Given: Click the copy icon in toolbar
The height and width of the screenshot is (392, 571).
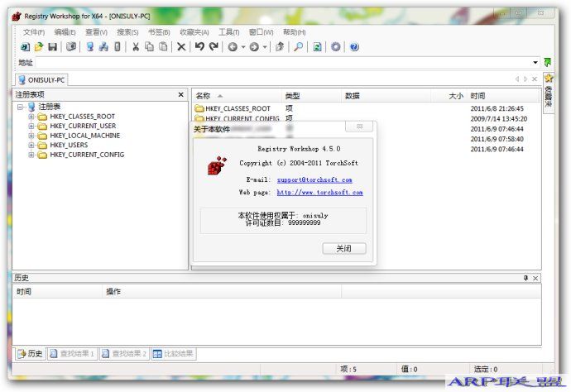Looking at the screenshot, I should pyautogui.click(x=149, y=46).
